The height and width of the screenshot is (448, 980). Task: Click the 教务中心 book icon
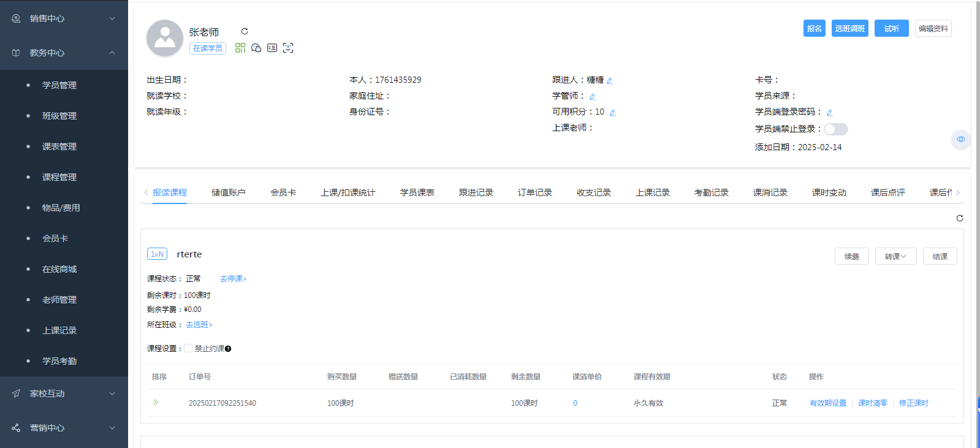click(16, 53)
